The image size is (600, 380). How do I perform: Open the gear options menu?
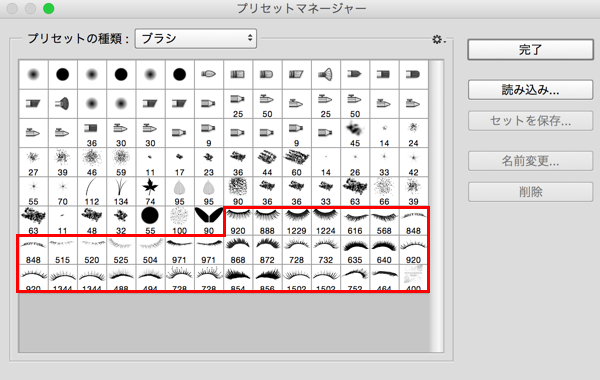tap(439, 39)
